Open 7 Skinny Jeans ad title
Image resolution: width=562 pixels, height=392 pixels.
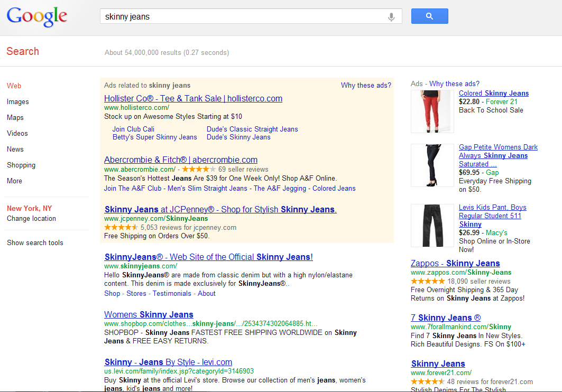point(446,318)
